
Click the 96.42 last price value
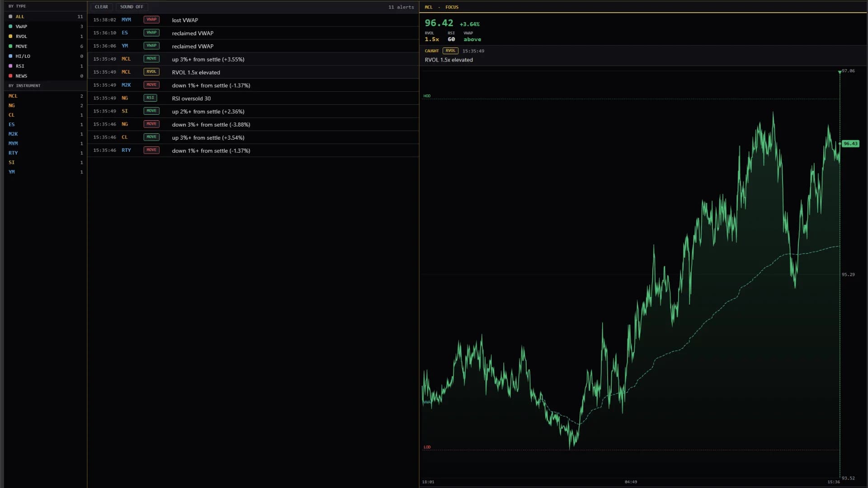pos(439,23)
